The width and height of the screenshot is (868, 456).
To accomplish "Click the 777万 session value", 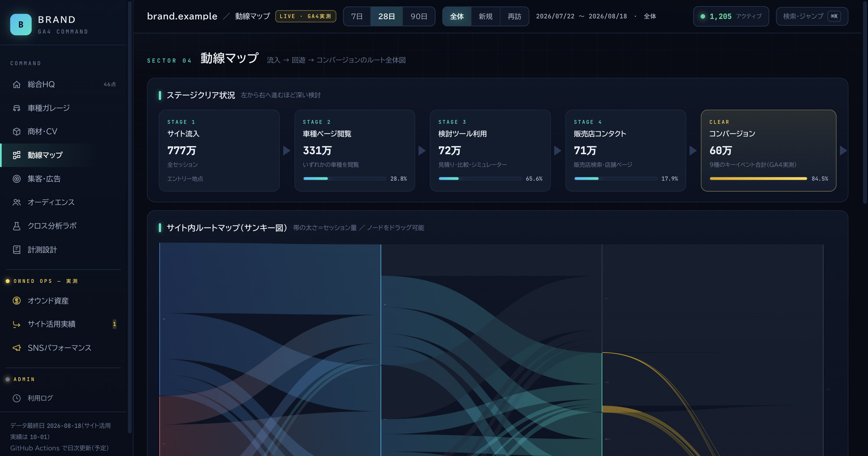I will [x=181, y=151].
